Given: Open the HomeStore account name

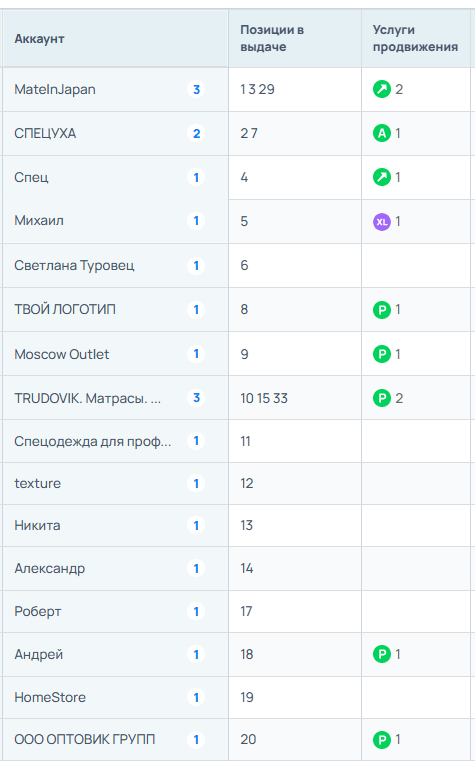Looking at the screenshot, I should (x=50, y=697).
